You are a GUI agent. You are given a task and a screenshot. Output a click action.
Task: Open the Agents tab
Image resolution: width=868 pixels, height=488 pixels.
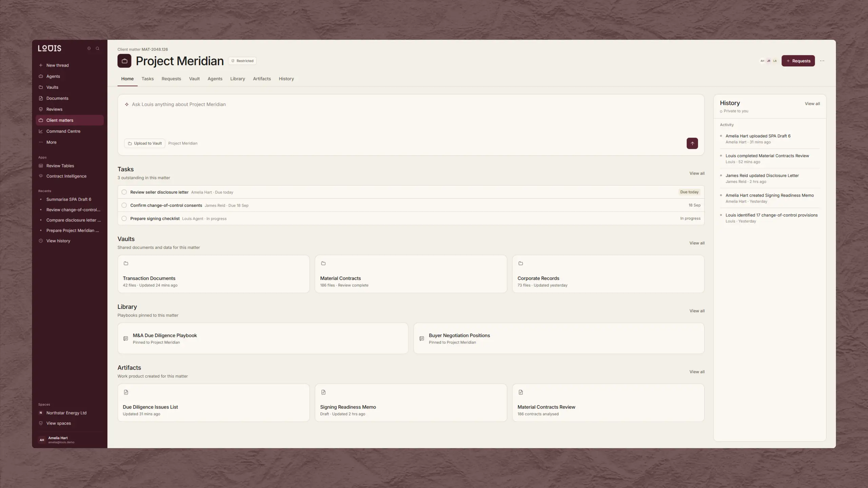click(x=215, y=79)
